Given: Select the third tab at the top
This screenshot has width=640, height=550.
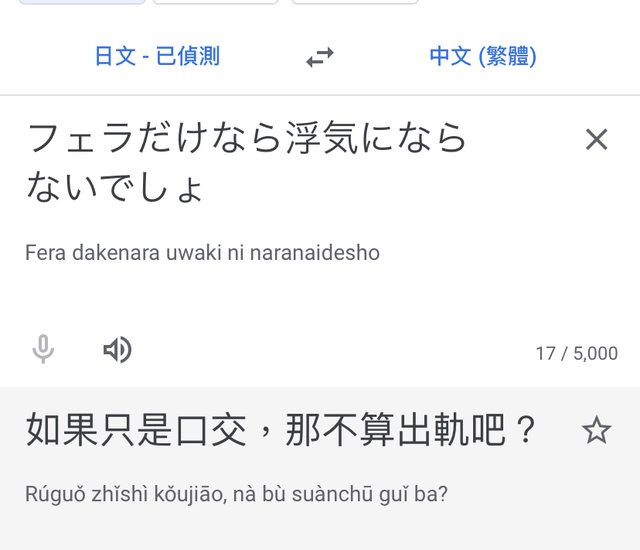Looking at the screenshot, I should 355,2.
